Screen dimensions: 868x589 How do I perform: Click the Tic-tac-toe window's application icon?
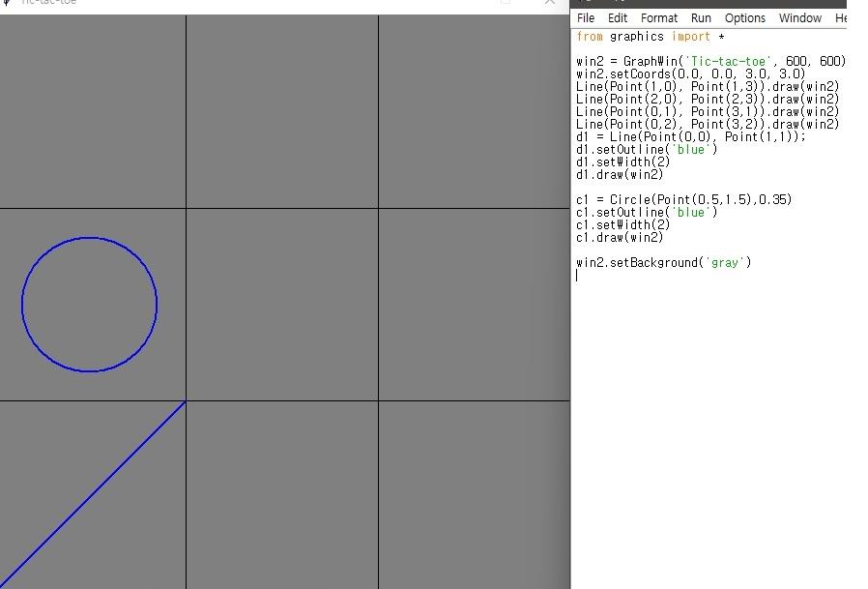pos(8,3)
